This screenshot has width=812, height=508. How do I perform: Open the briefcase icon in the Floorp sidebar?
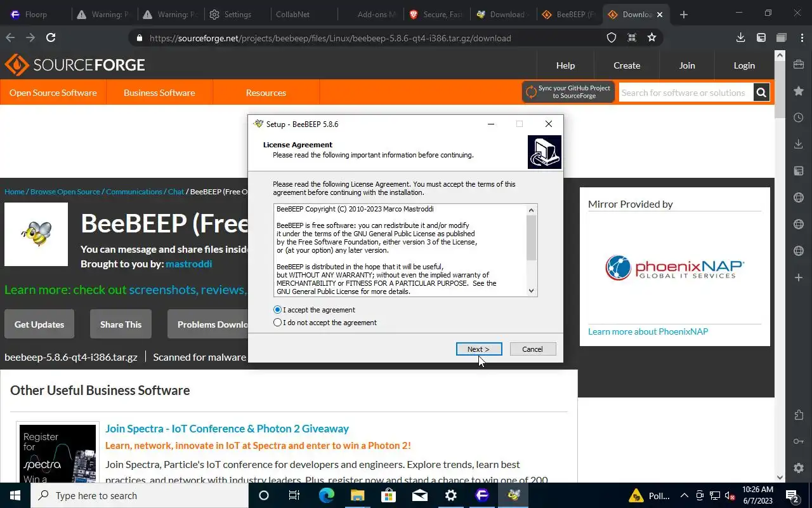pos(799,65)
